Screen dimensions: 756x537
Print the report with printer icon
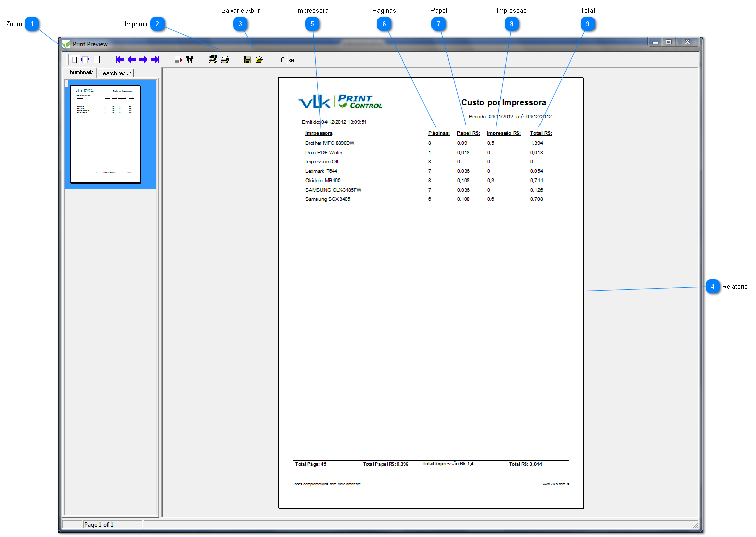click(225, 59)
